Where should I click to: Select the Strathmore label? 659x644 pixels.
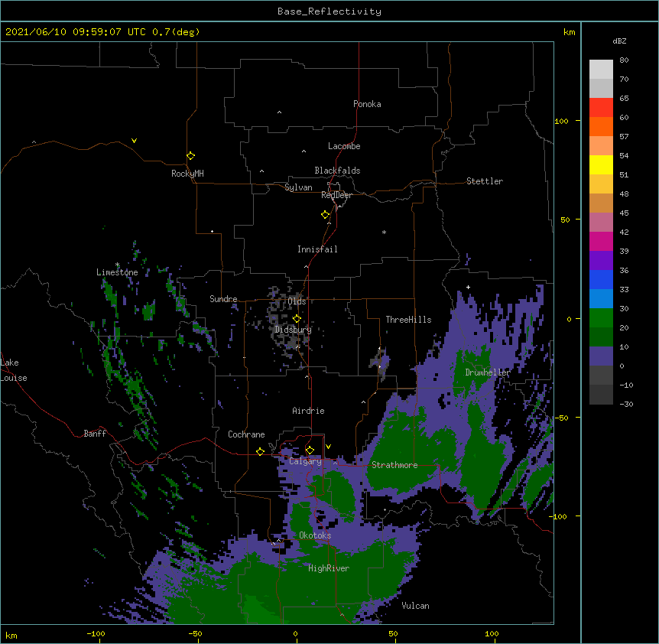[394, 465]
